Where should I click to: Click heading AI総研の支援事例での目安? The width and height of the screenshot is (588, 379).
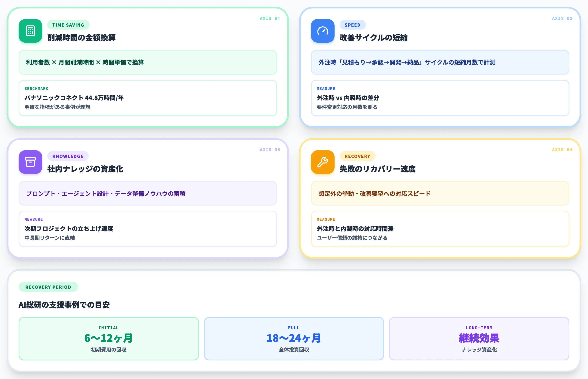pyautogui.click(x=64, y=305)
